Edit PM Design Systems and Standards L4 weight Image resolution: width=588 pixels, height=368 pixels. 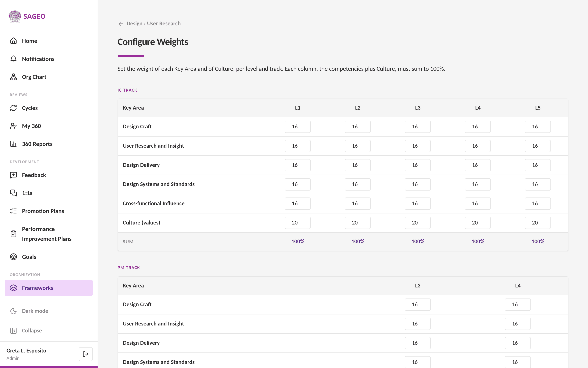coord(518,362)
